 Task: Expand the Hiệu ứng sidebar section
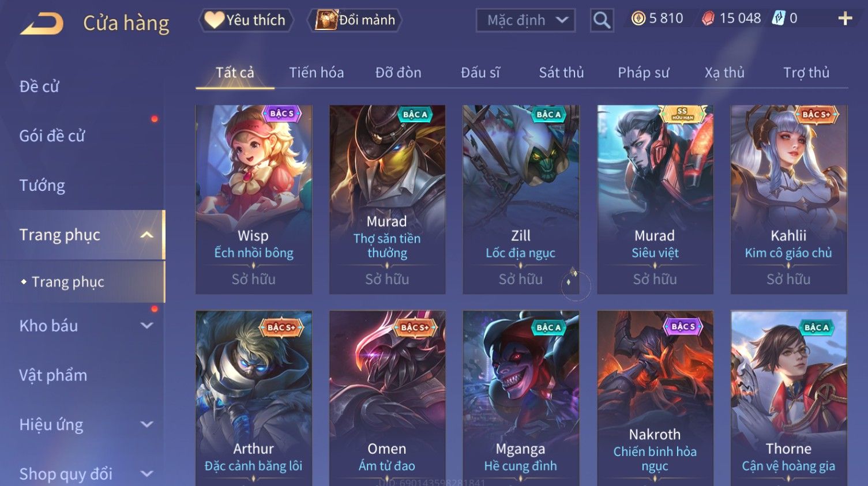click(147, 425)
